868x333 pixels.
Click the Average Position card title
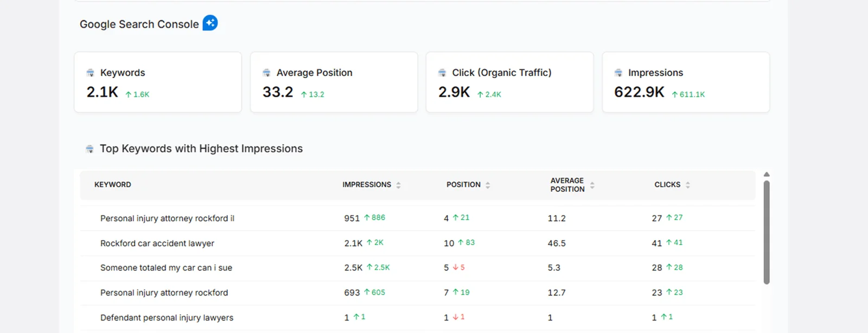315,73
